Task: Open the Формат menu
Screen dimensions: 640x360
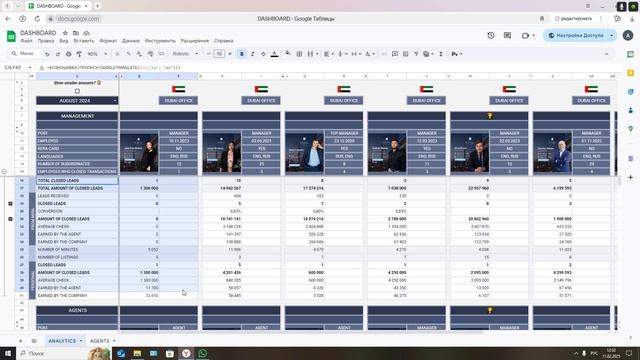Action: [x=108, y=41]
